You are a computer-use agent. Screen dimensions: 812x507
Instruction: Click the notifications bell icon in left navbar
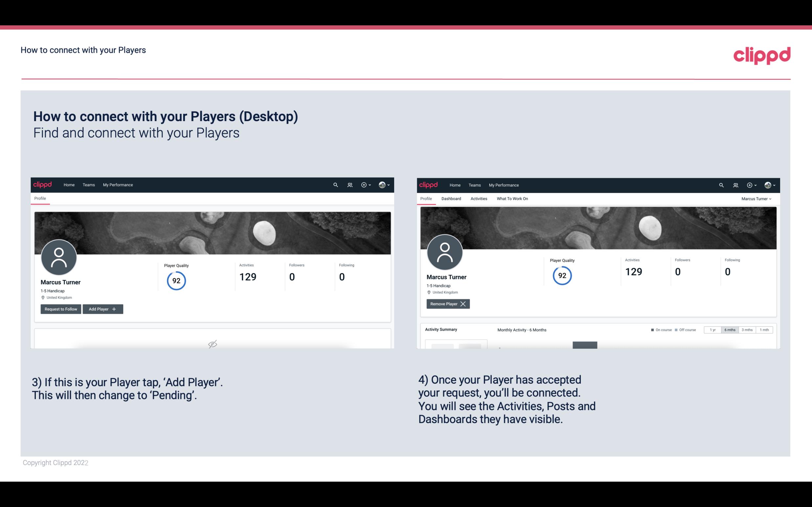[349, 184]
